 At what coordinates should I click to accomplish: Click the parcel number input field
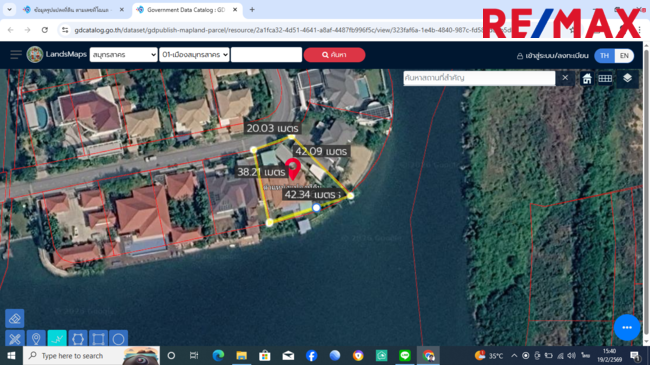coord(266,54)
